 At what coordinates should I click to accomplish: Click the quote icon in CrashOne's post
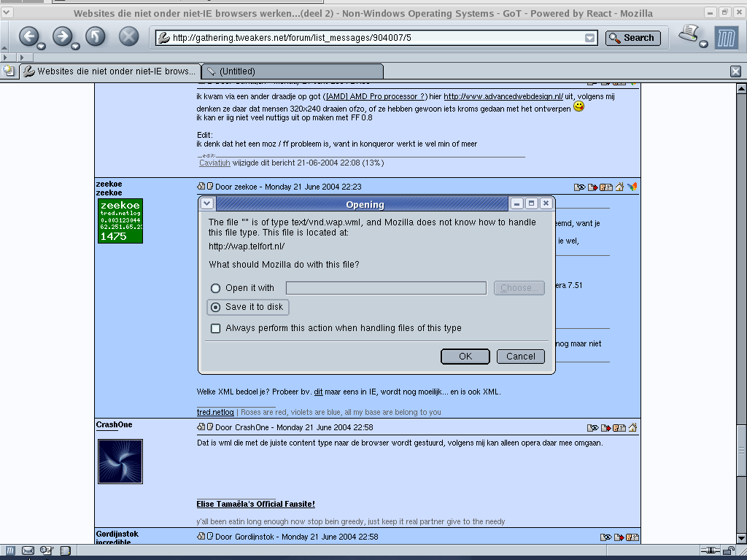619,428
